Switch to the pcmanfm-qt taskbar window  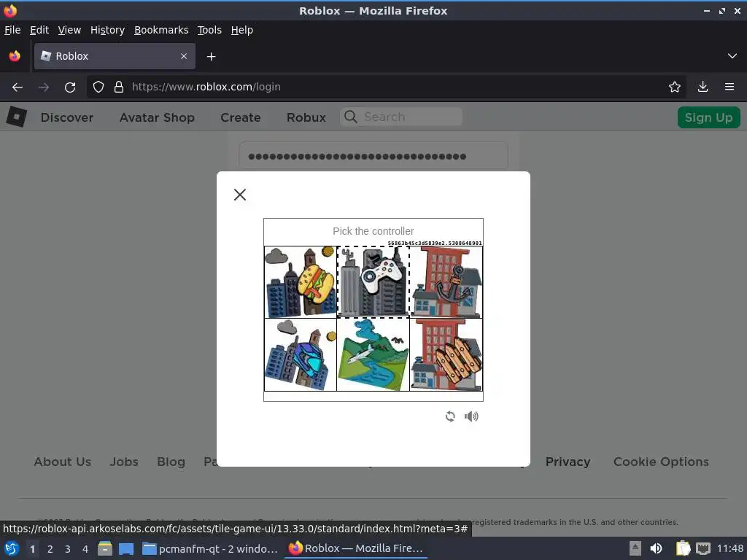click(210, 548)
